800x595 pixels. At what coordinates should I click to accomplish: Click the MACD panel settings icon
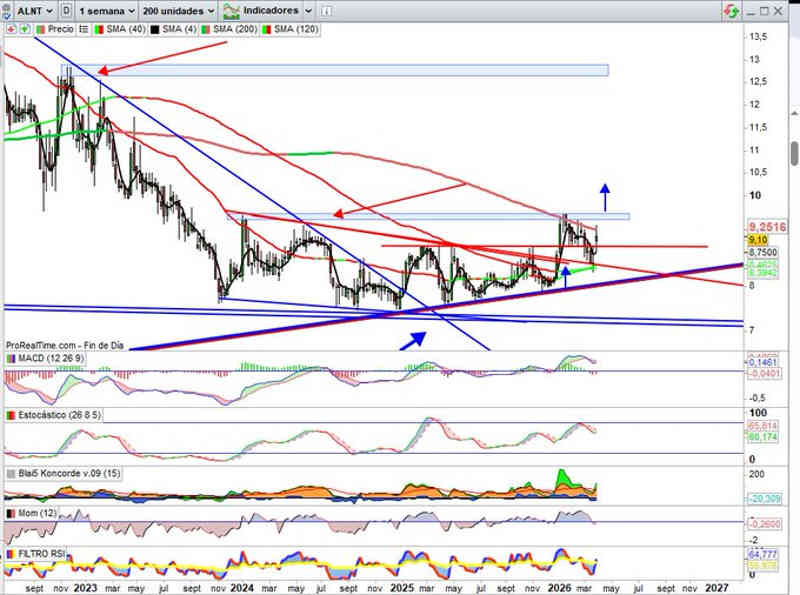click(x=10, y=358)
